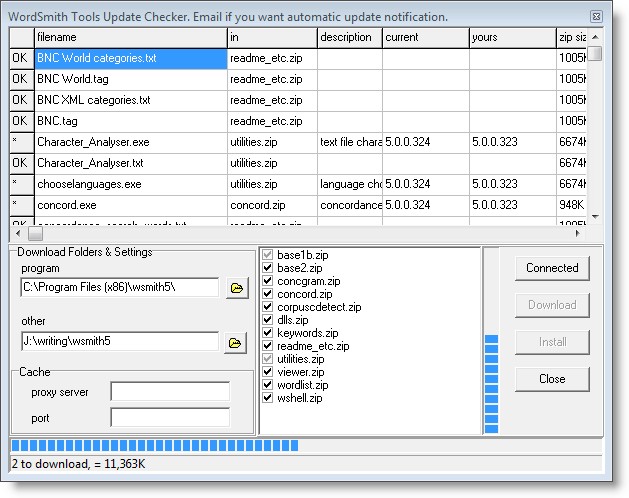Toggle the wordlist.zip checkbox
Image resolution: width=629 pixels, height=498 pixels.
click(x=267, y=385)
